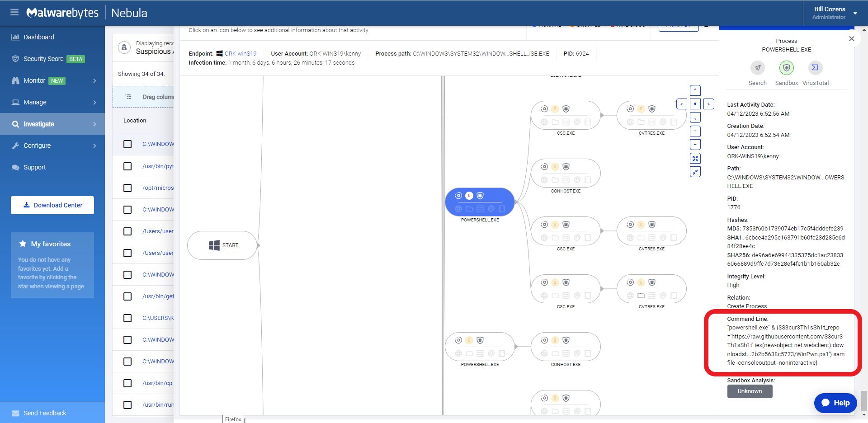Click the MD5 hash value 7353f60b1739074eb17c5f4dddefe239
The height and width of the screenshot is (423, 868).
pos(793,229)
